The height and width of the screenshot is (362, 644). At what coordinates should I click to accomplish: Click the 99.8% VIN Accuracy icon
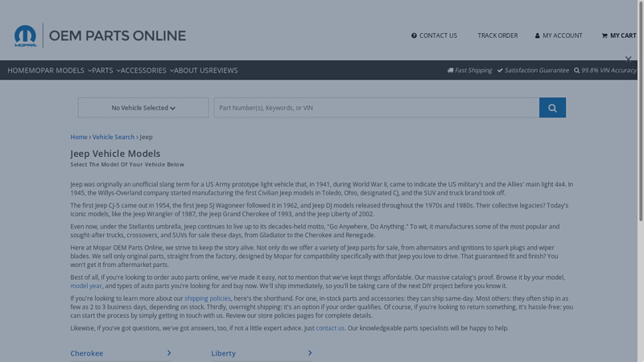pos(576,71)
